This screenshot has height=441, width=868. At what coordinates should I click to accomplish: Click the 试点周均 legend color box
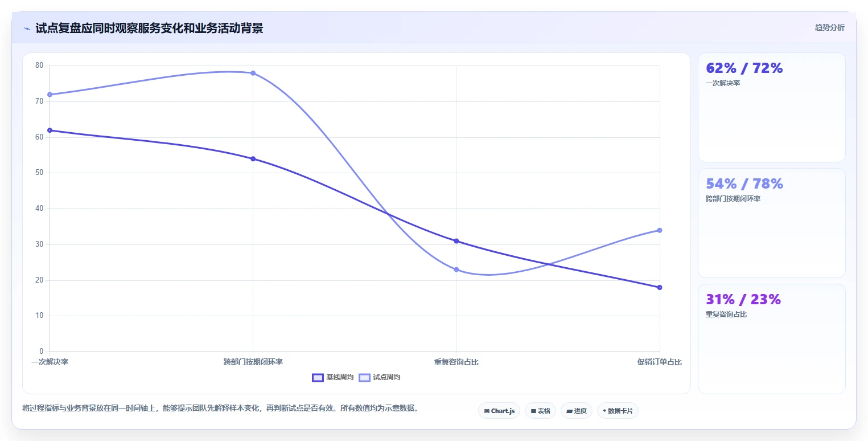click(x=364, y=377)
